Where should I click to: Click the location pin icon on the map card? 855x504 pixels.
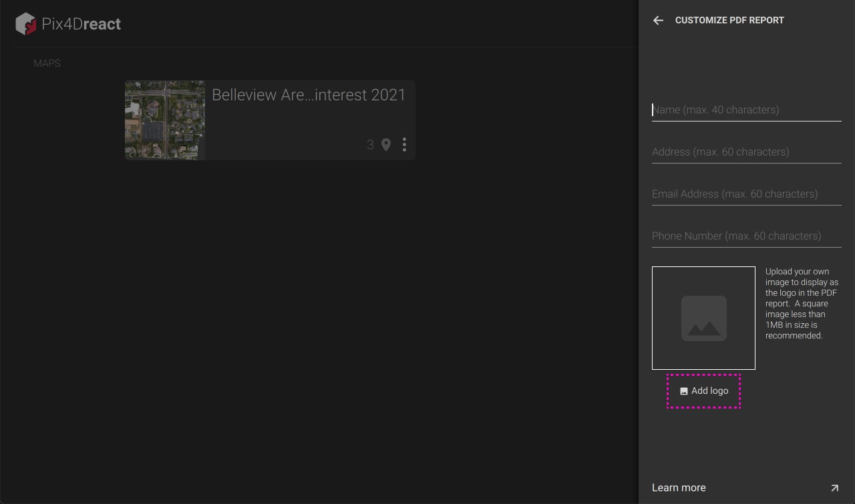[386, 145]
